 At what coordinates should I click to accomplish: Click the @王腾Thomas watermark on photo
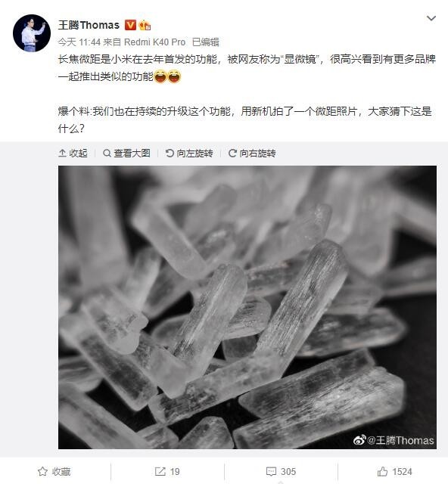point(394,440)
